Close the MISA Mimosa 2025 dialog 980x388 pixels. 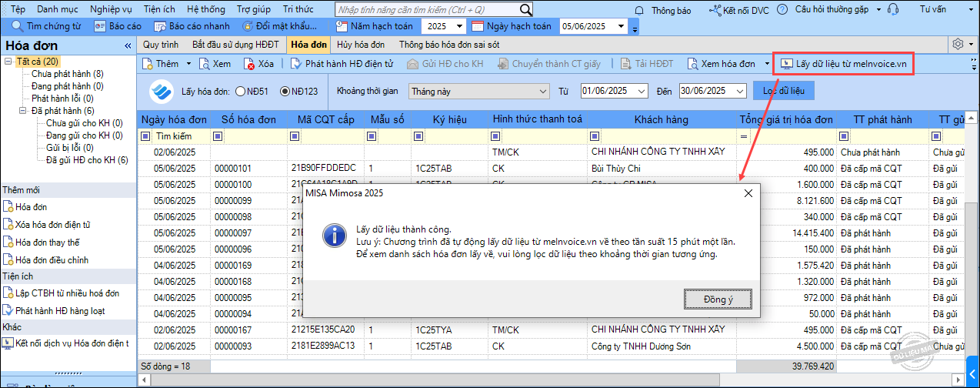(x=748, y=193)
